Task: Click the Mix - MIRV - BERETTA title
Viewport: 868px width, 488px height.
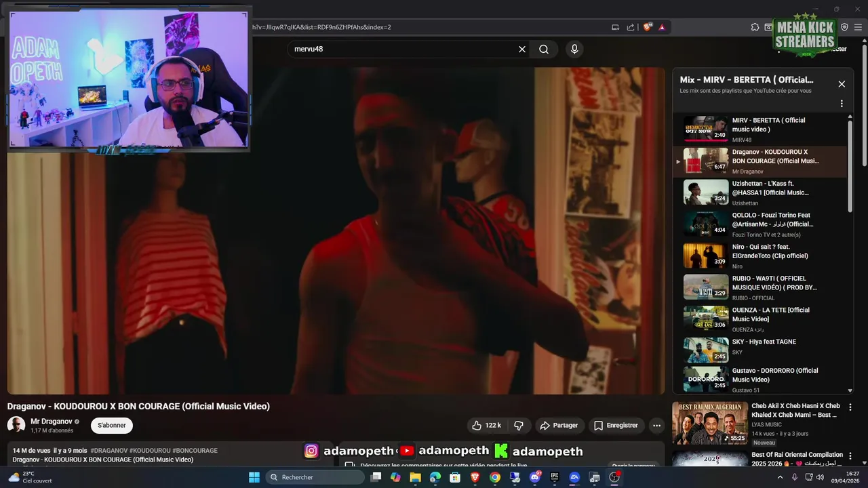Action: pyautogui.click(x=747, y=80)
